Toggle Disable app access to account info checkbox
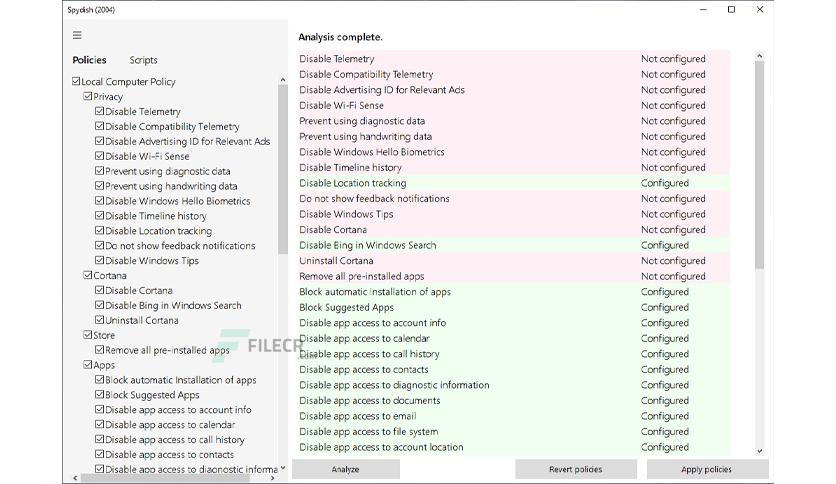The height and width of the screenshot is (484, 836). click(x=99, y=409)
